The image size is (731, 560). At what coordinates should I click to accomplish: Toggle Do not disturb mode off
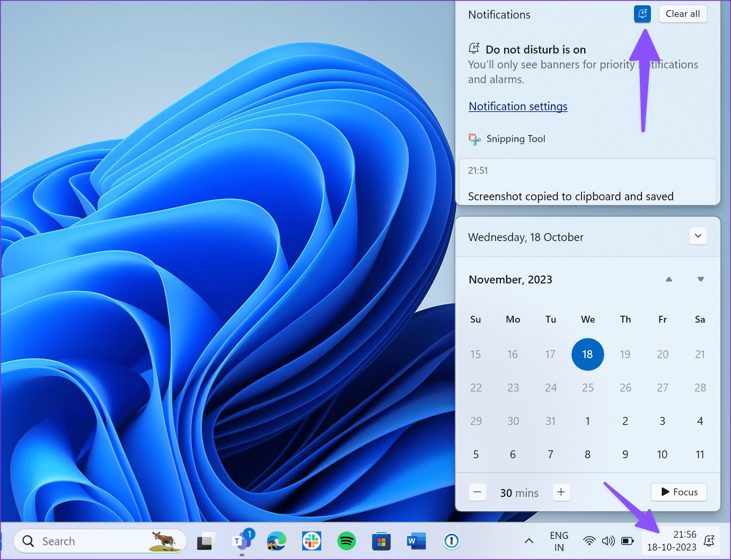click(x=642, y=14)
